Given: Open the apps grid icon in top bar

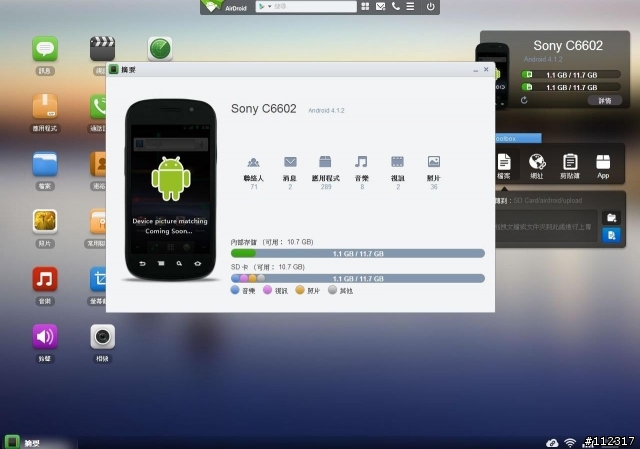Looking at the screenshot, I should [365, 6].
